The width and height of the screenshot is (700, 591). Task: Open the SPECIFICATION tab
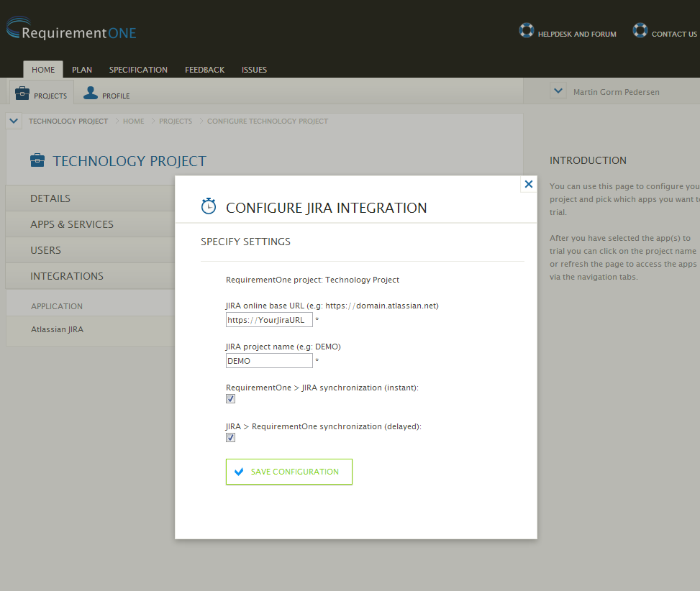pos(138,70)
